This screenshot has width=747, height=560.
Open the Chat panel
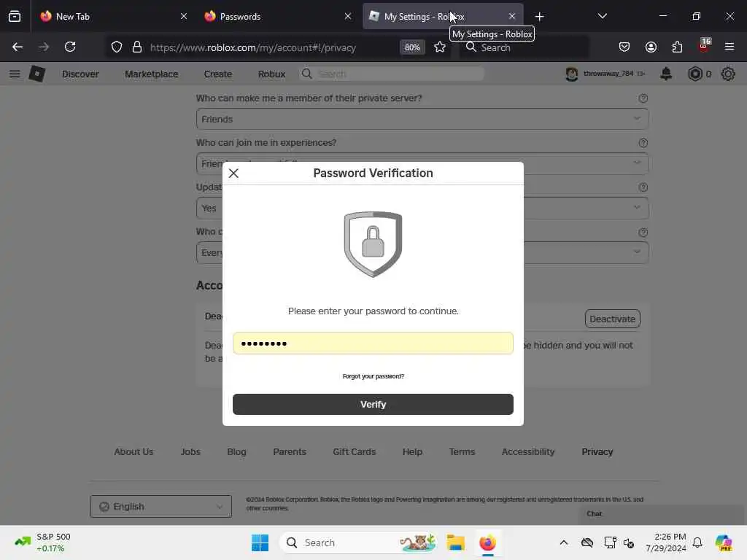pos(662,514)
